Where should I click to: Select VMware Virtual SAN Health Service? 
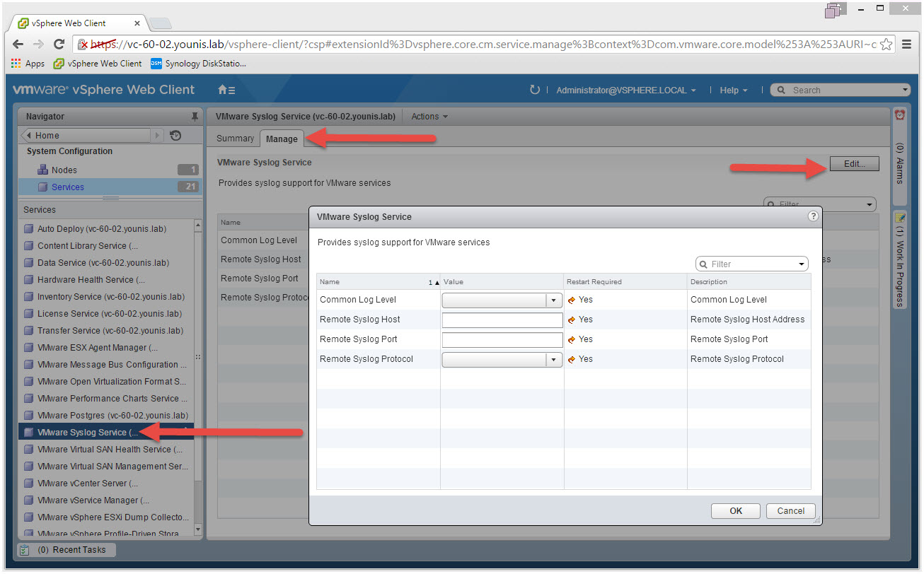pyautogui.click(x=105, y=450)
